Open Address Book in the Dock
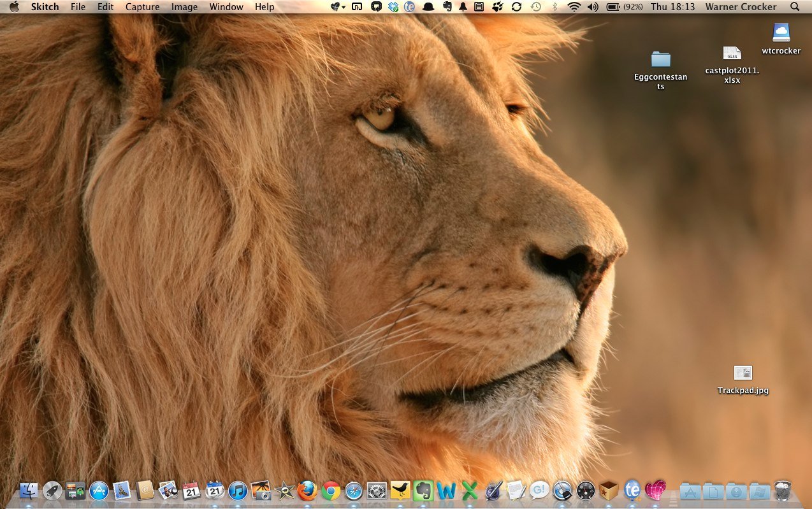 click(x=145, y=491)
